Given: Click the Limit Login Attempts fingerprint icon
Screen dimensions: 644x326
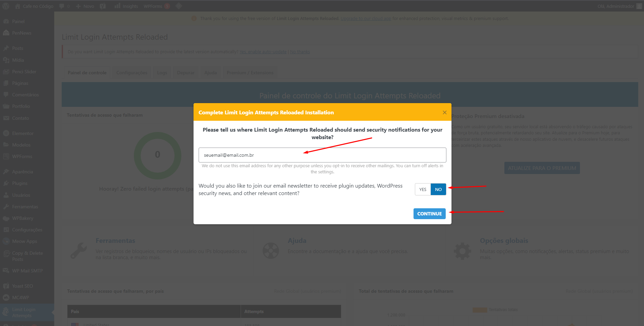Looking at the screenshot, I should [6, 311].
